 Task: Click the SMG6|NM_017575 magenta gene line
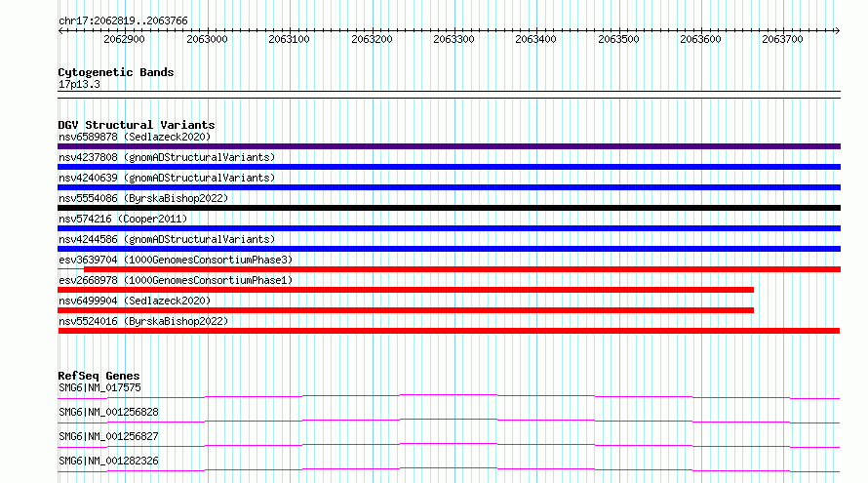(449, 396)
